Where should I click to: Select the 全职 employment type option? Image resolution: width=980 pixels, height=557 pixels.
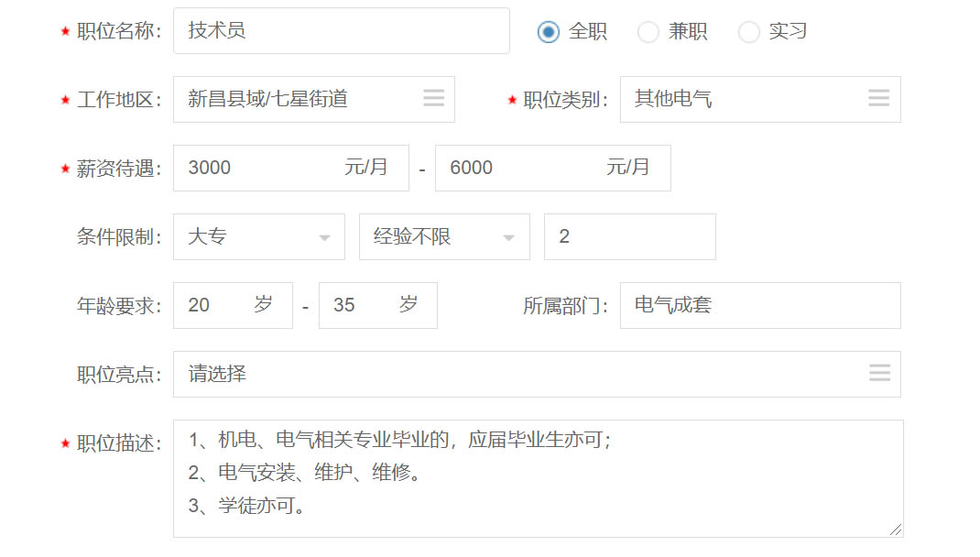548,30
